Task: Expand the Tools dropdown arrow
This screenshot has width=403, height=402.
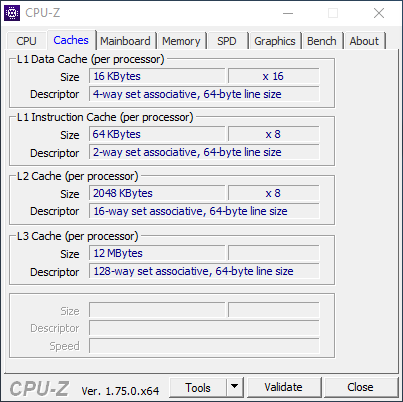Action: (x=235, y=388)
